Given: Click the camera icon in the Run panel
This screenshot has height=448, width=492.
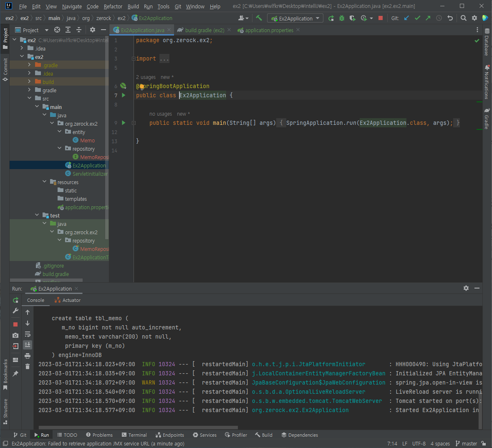Looking at the screenshot, I should tap(15, 335).
